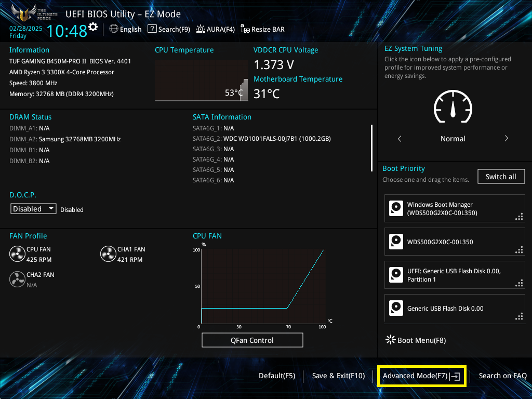The width and height of the screenshot is (532, 399).
Task: Switch to next EZ tuning profile arrow
Action: pyautogui.click(x=506, y=138)
